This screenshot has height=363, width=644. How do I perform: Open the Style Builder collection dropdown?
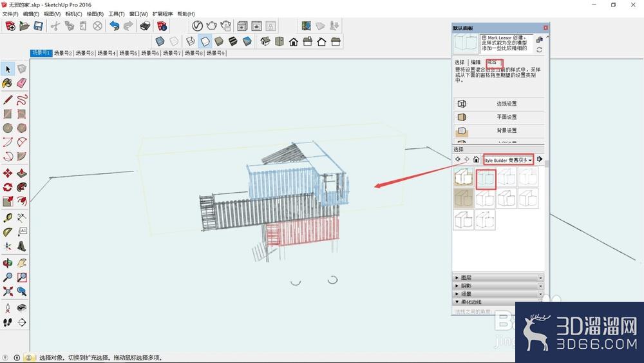508,160
